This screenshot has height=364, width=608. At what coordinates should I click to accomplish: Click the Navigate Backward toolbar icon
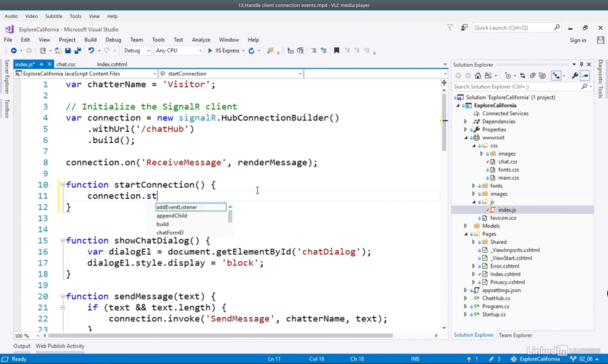(x=14, y=51)
